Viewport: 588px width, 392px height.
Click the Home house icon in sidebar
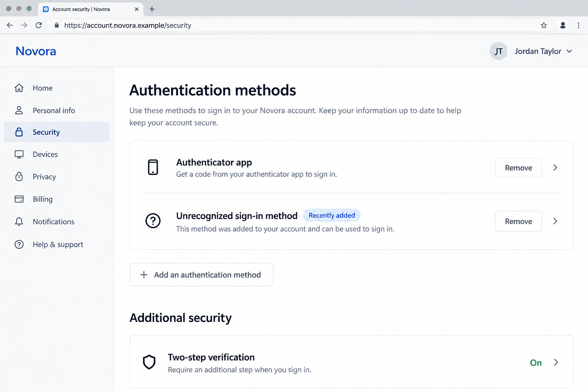(19, 88)
